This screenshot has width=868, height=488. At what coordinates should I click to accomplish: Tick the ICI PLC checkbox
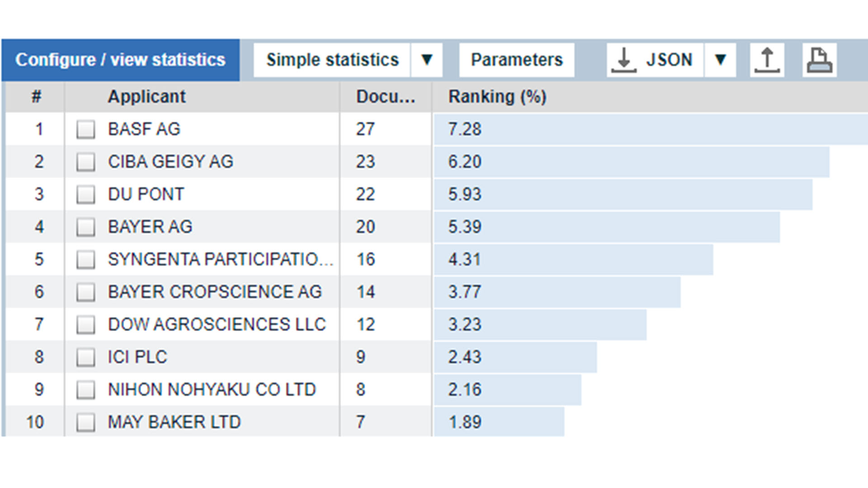[86, 357]
